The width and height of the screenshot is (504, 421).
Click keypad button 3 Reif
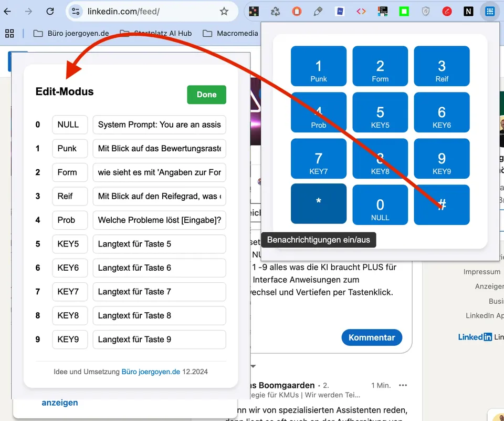pos(442,66)
